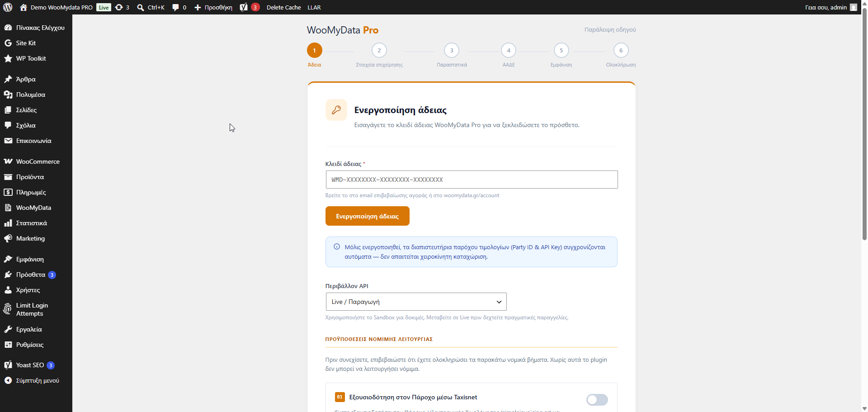Image resolution: width=868 pixels, height=412 pixels.
Task: Click Πρόσθετα badge showing 3
Action: pos(52,275)
